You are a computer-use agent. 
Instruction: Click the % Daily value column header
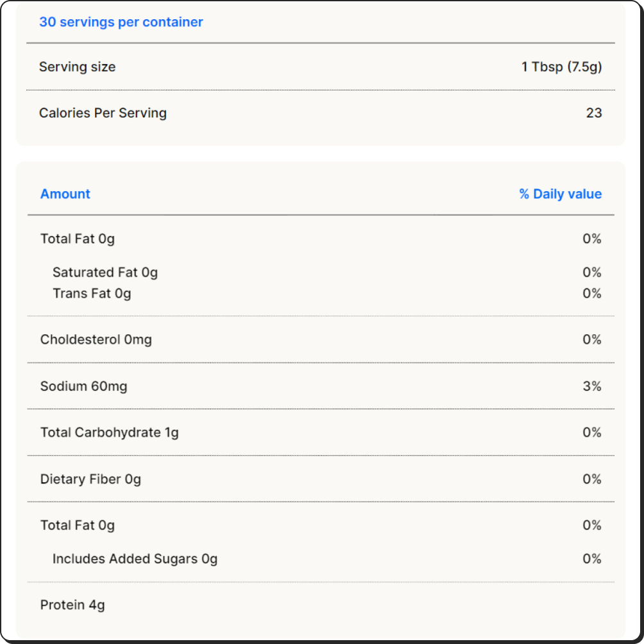click(560, 194)
